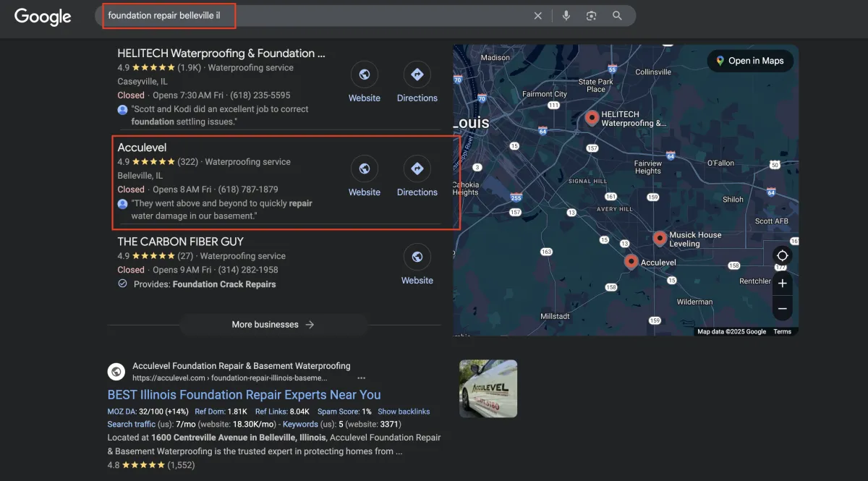Image resolution: width=868 pixels, height=481 pixels.
Task: Zoom in on the map
Action: point(782,284)
